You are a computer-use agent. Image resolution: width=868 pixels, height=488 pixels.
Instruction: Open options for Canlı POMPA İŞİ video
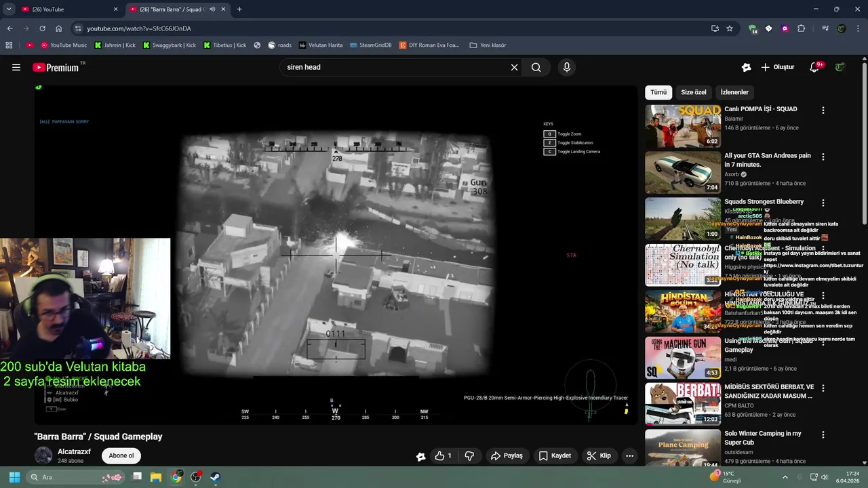click(823, 110)
